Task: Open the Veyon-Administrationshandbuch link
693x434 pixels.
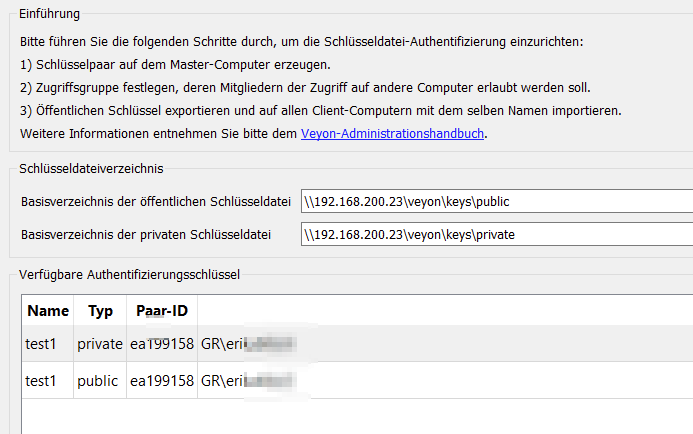Action: [393, 133]
